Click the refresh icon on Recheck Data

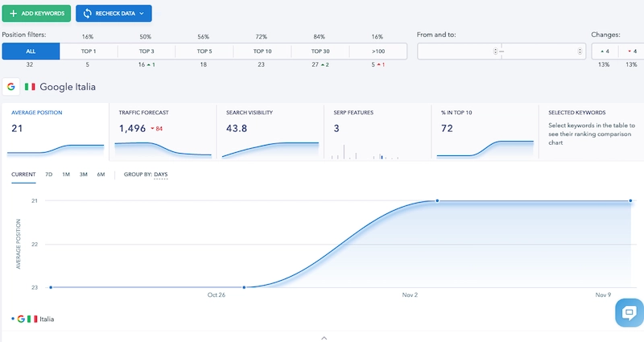[x=87, y=13]
